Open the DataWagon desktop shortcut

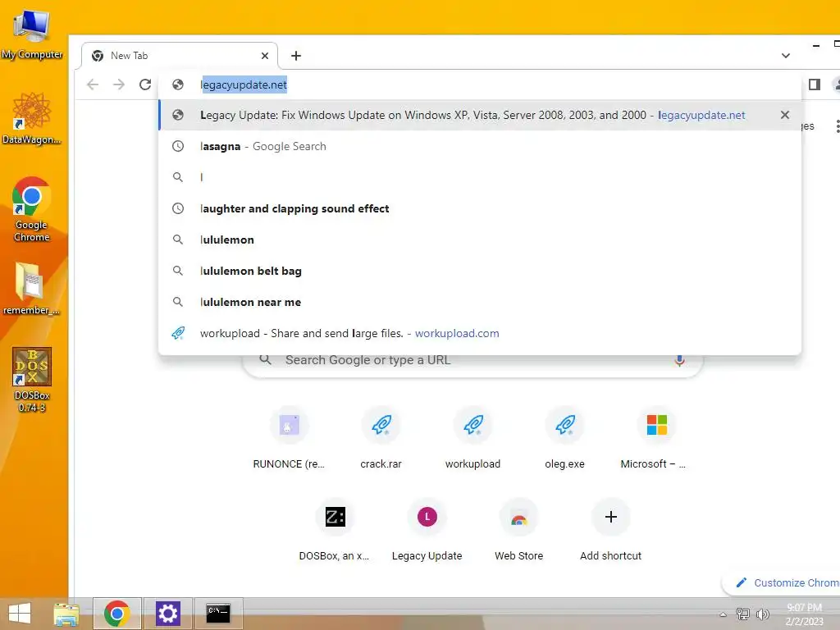(x=32, y=118)
